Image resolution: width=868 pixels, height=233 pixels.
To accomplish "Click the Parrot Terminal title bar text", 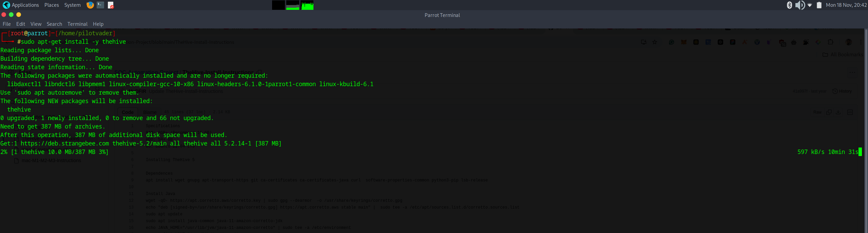I will pyautogui.click(x=442, y=15).
